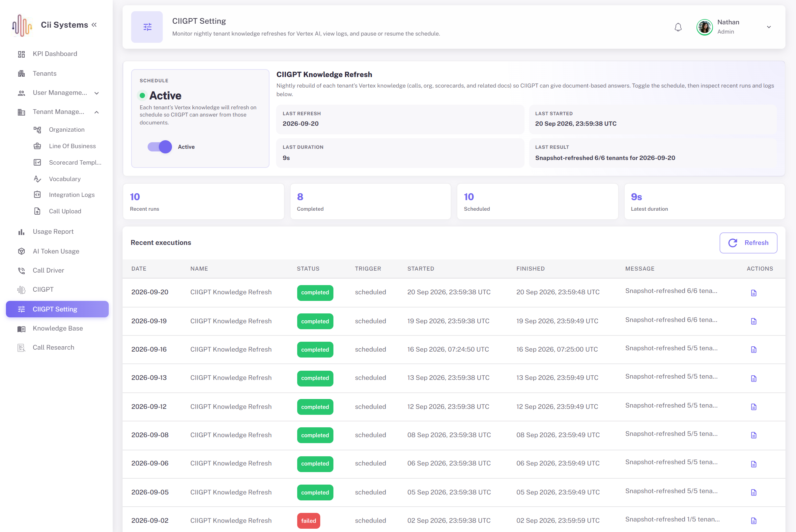The image size is (796, 532).
Task: Toggle the Active schedule switch off
Action: point(159,147)
